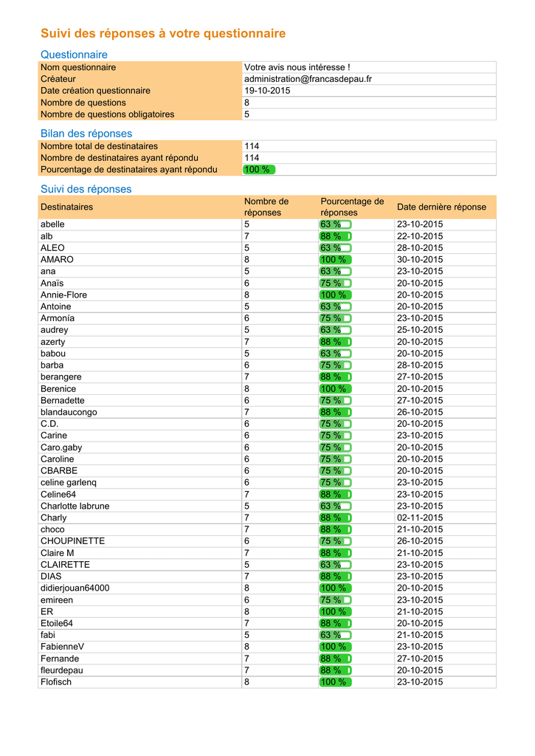Image resolution: width=535 pixels, height=756 pixels.
Task: Click the page title Suivi des réponses à votre questionnaire
Action: (163, 33)
